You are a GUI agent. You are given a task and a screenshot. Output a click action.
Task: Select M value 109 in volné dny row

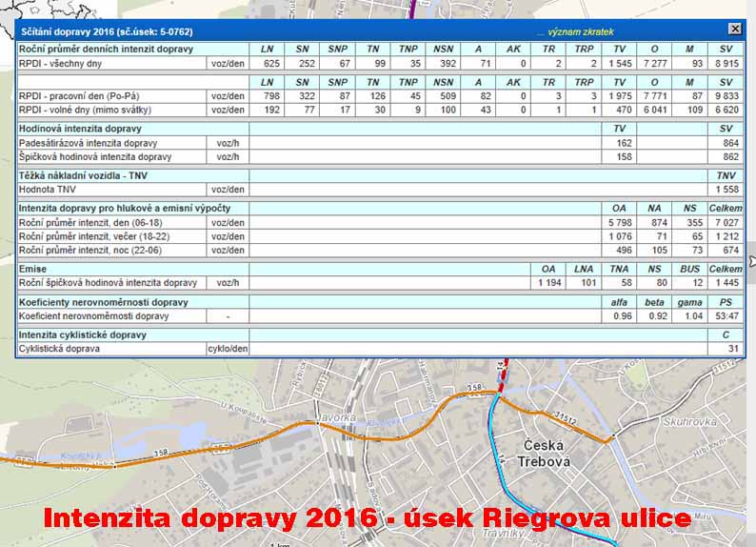(695, 110)
